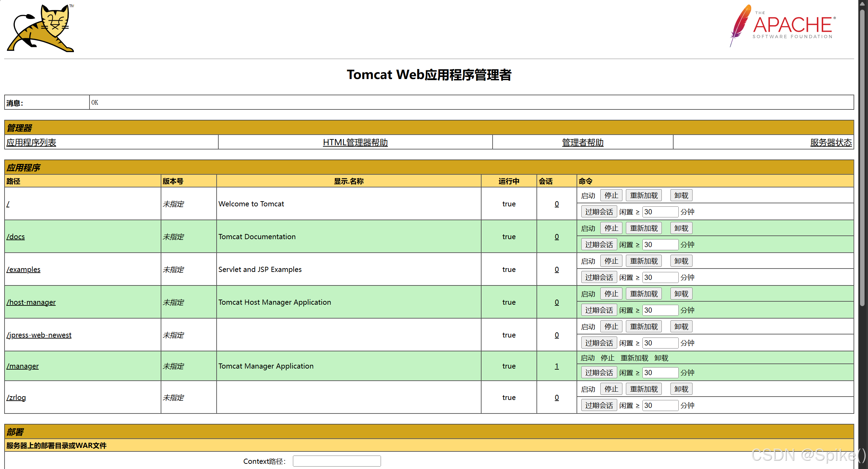Expire sessions for /host-manager
This screenshot has width=868, height=469.
coord(599,310)
